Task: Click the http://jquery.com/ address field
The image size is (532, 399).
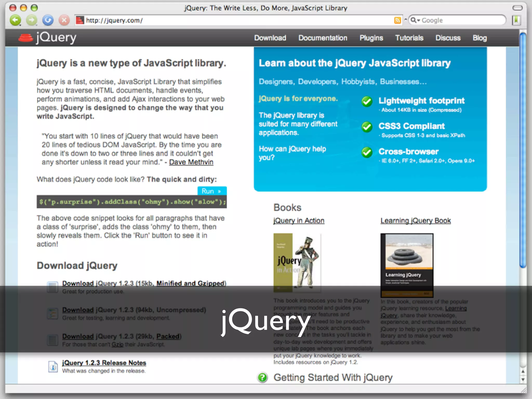Action: click(x=239, y=20)
